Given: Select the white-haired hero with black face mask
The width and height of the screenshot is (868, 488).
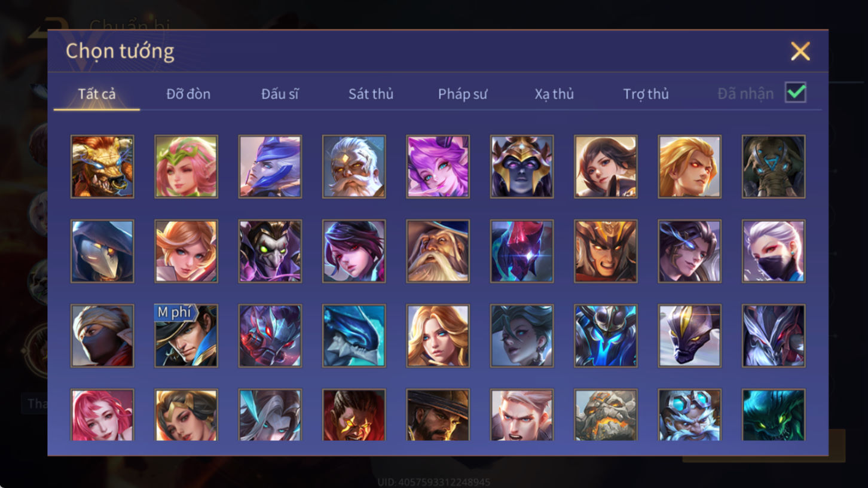Looking at the screenshot, I should [774, 251].
